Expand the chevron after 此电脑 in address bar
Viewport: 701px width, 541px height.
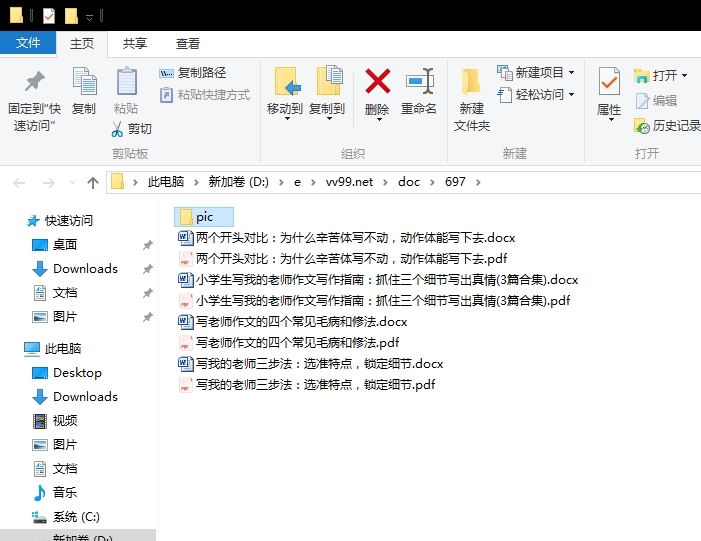pos(196,182)
